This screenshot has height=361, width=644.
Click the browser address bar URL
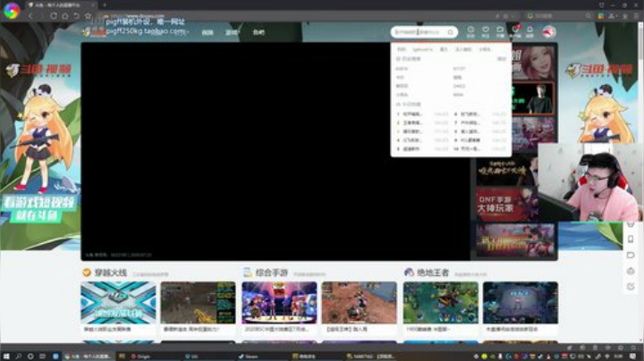coord(145,16)
